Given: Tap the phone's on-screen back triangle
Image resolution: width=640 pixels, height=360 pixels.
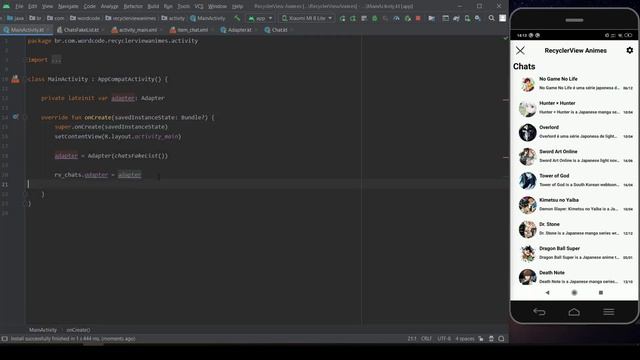Looking at the screenshot, I should click(x=547, y=292).
